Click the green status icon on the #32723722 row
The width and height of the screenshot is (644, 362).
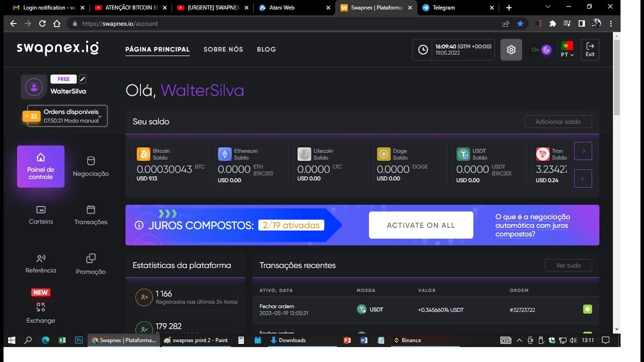[x=587, y=309]
